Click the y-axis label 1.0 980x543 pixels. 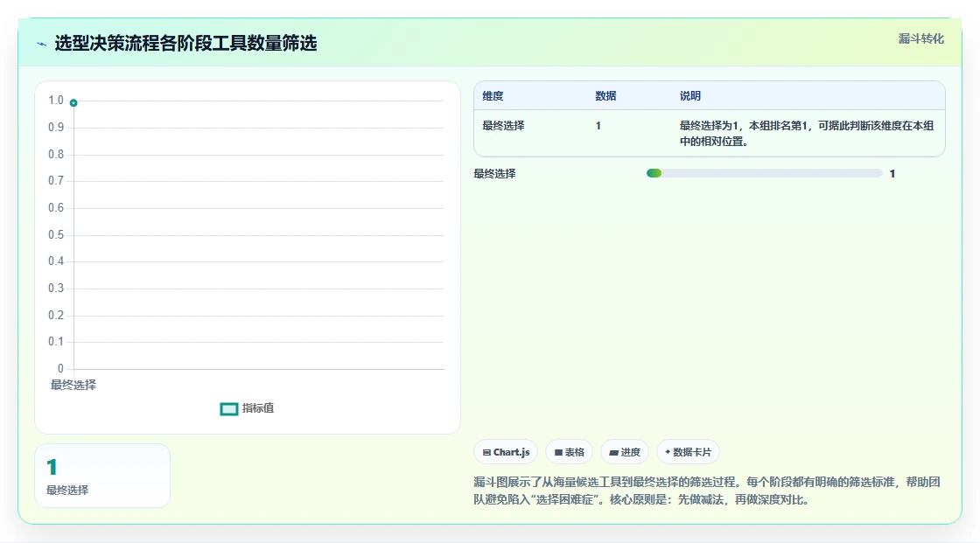pyautogui.click(x=56, y=101)
